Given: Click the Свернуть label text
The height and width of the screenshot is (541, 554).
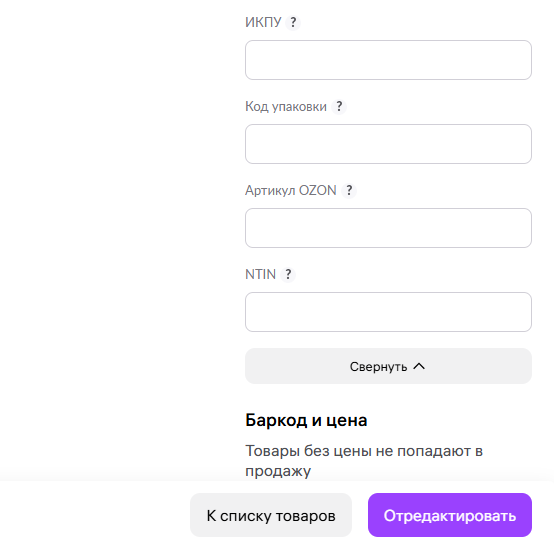Looking at the screenshot, I should pos(378,367).
